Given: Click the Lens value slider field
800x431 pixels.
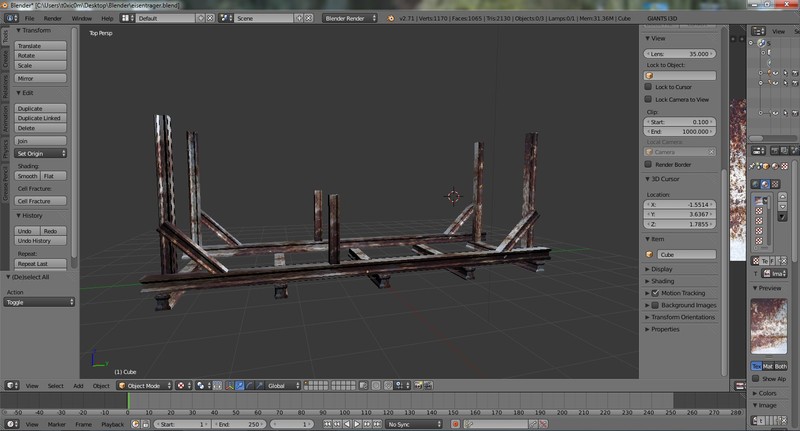Looking at the screenshot, I should coord(680,53).
